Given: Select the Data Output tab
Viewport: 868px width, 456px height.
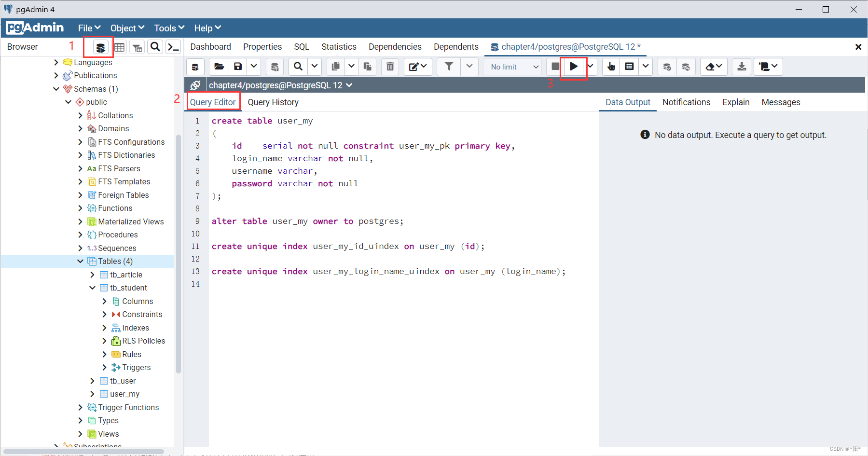Looking at the screenshot, I should [628, 102].
